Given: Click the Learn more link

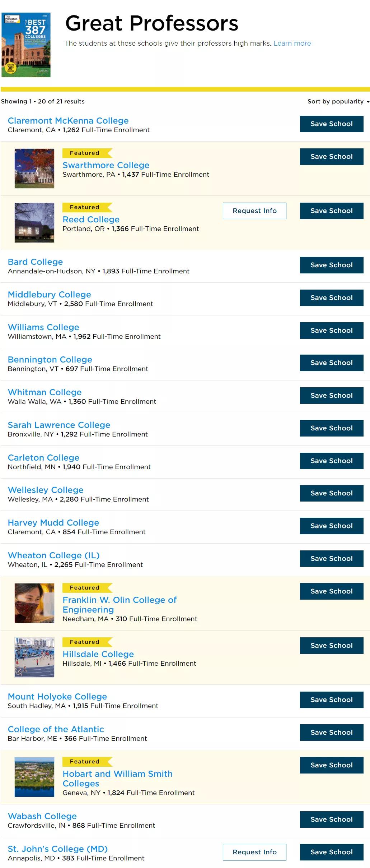Looking at the screenshot, I should pos(292,43).
